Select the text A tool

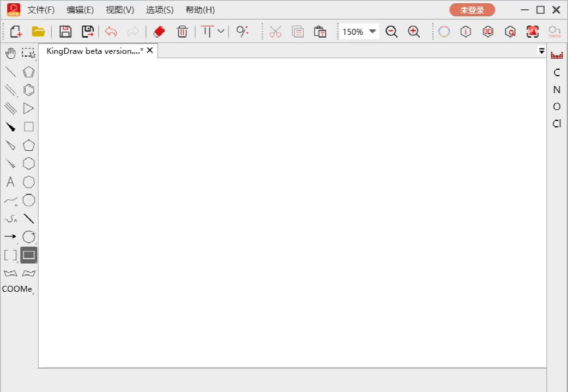(x=10, y=182)
